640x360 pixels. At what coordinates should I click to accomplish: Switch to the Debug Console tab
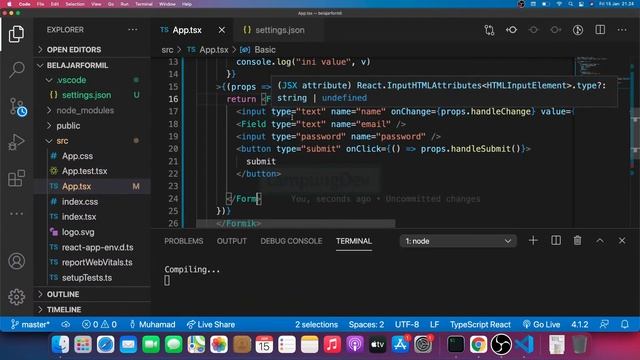tap(291, 241)
